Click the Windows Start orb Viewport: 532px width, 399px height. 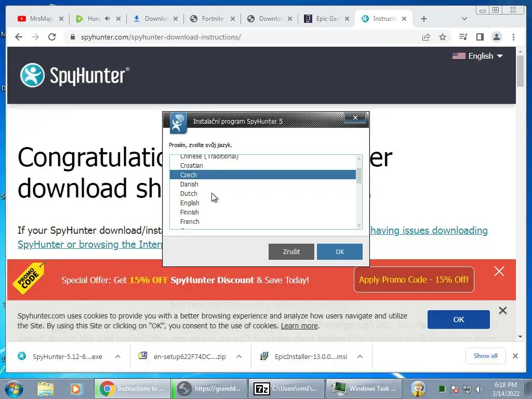point(13,389)
